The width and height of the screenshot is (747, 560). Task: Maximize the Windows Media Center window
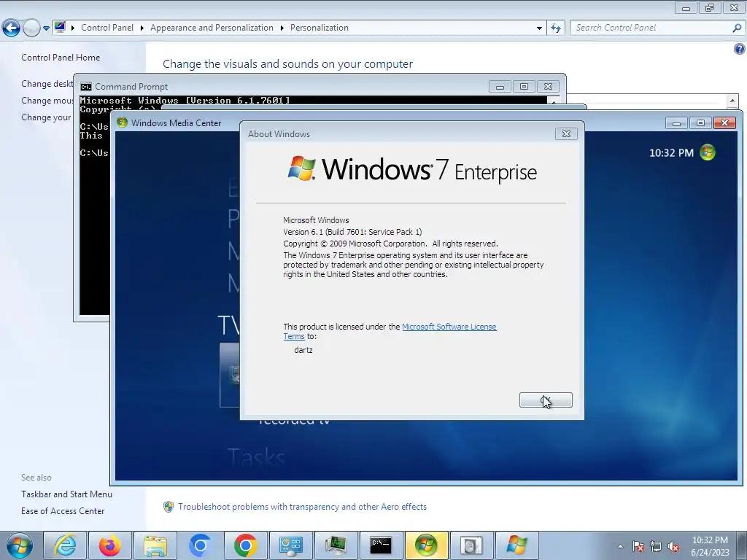click(700, 123)
